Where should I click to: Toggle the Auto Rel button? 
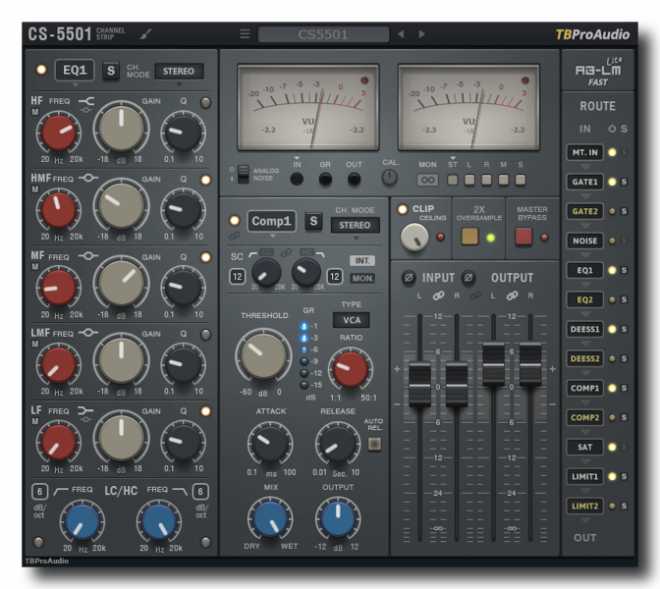(374, 444)
